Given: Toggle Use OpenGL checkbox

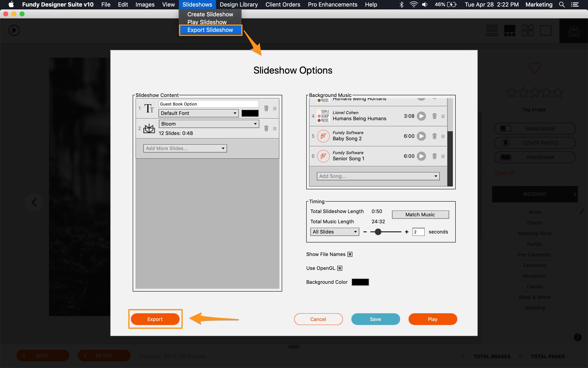Looking at the screenshot, I should click(x=340, y=268).
